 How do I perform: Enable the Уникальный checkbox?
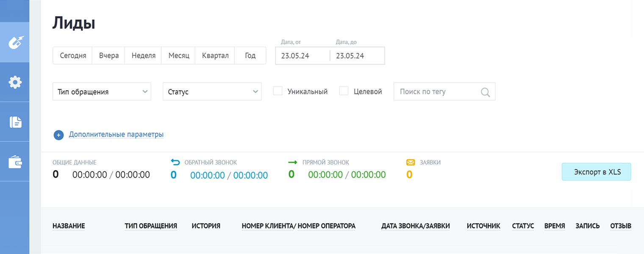click(278, 91)
